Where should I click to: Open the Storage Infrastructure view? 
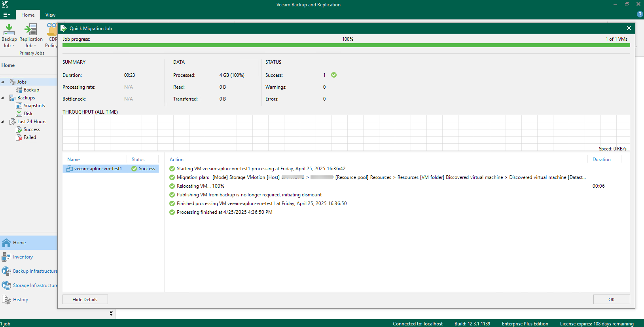28,285
